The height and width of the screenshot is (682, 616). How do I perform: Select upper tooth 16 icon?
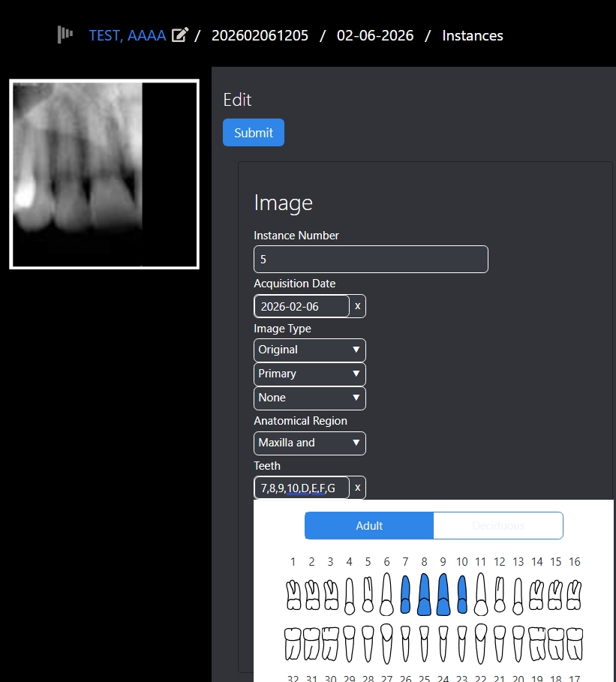coord(574,594)
